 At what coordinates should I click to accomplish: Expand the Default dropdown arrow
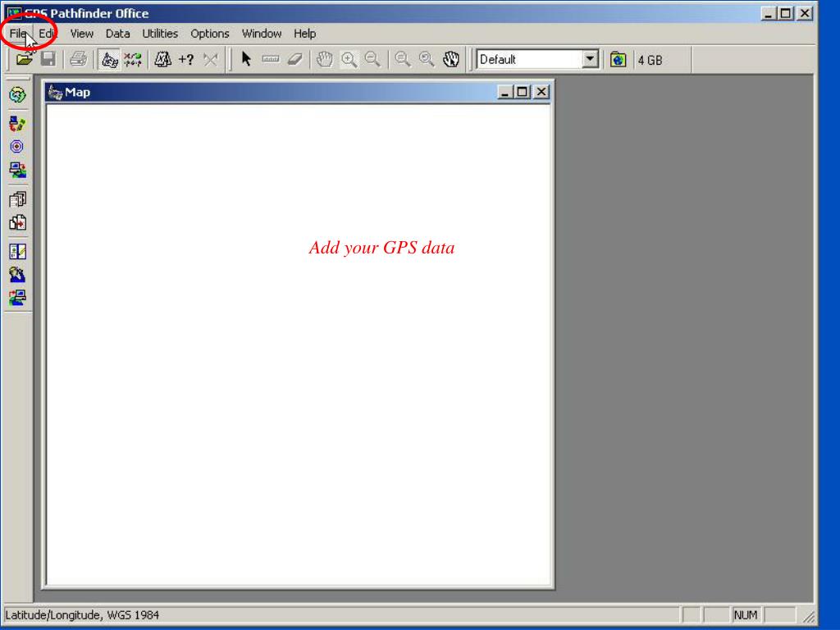pos(590,59)
